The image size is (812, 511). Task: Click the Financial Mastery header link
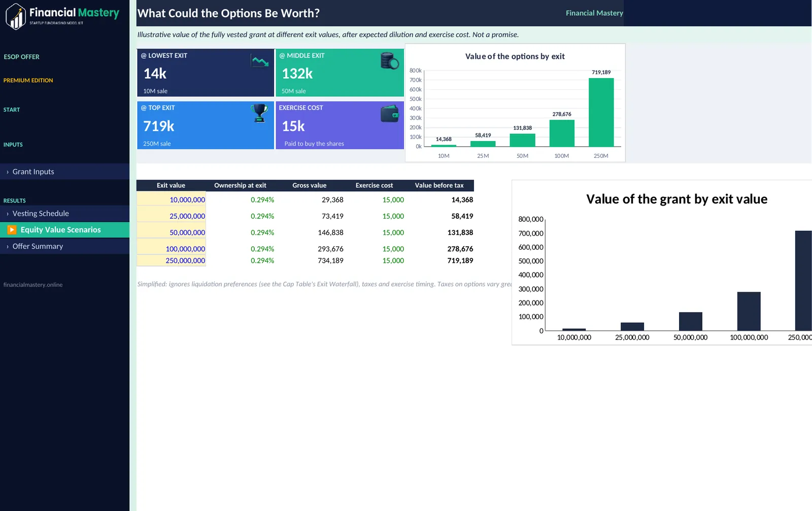point(594,13)
